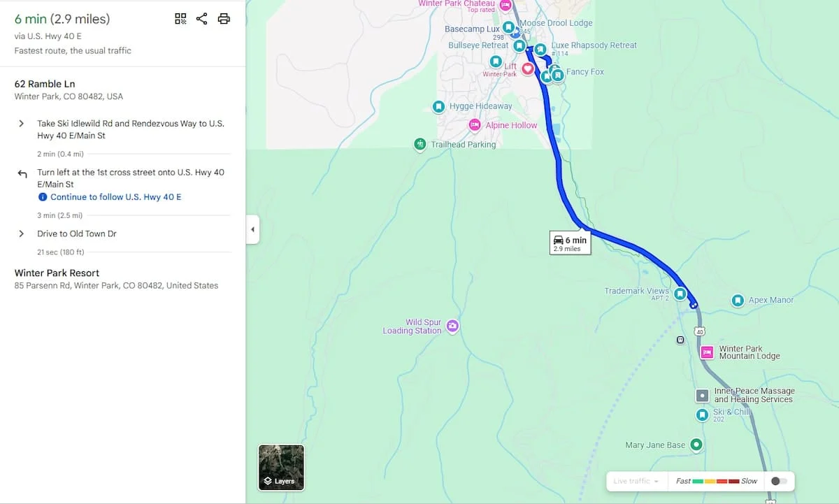The width and height of the screenshot is (839, 504).
Task: Click the Apex Manor lodging pin
Action: [738, 301]
